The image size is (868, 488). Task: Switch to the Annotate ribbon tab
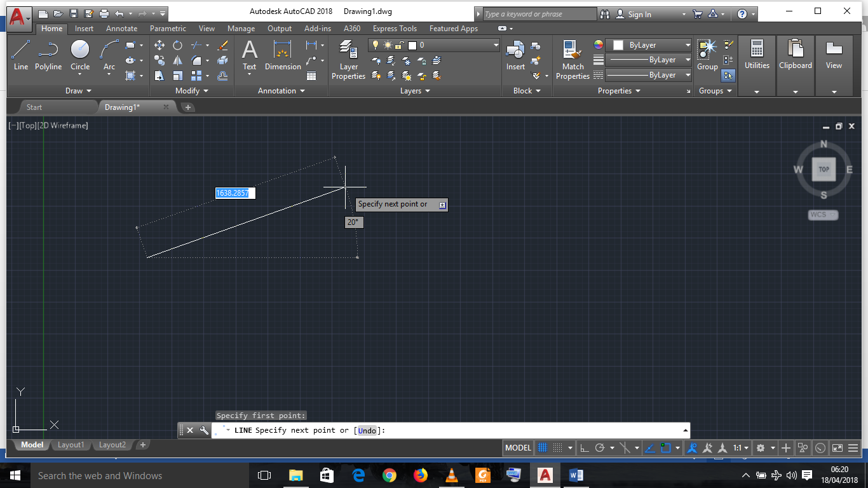[x=121, y=28]
